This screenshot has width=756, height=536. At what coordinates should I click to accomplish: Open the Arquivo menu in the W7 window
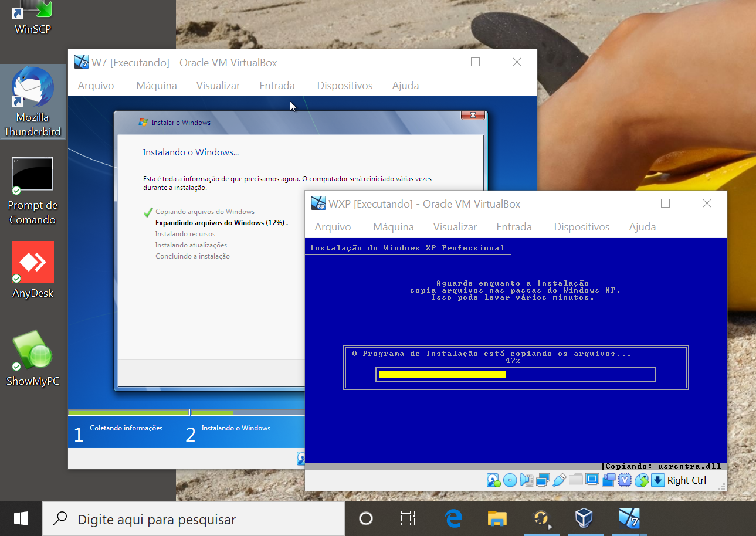click(x=96, y=86)
